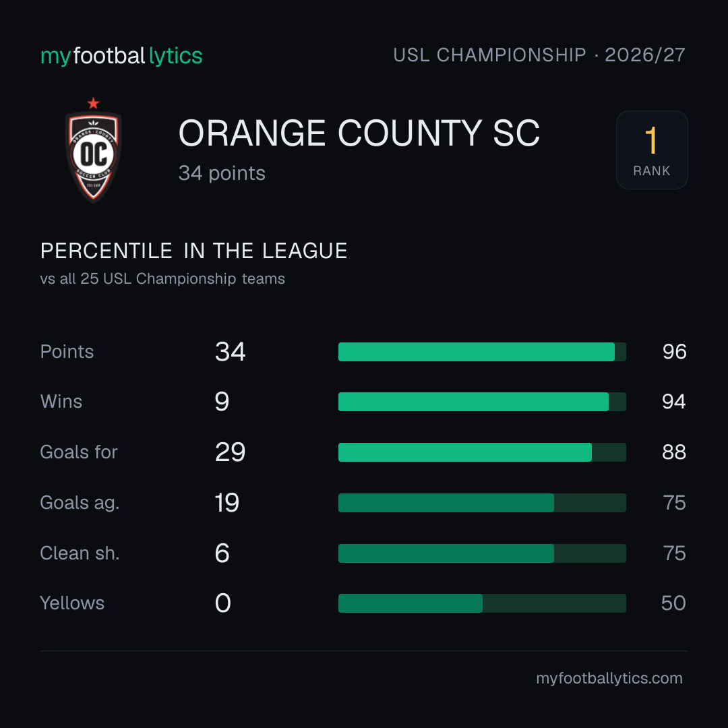
Task: Open the myfootballytics.com footer link
Action: (x=609, y=678)
